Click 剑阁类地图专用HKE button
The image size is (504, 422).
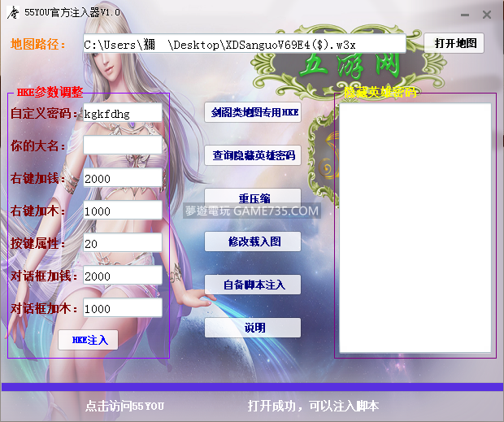click(253, 112)
